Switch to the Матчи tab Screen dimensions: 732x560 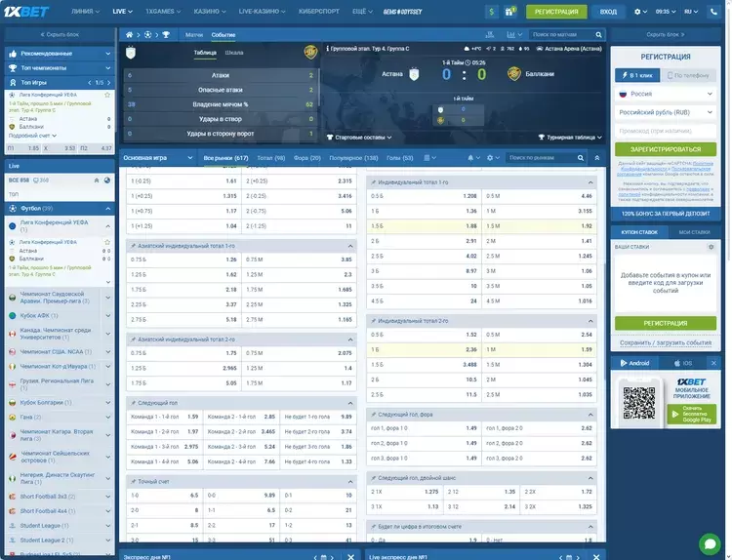coord(194,35)
